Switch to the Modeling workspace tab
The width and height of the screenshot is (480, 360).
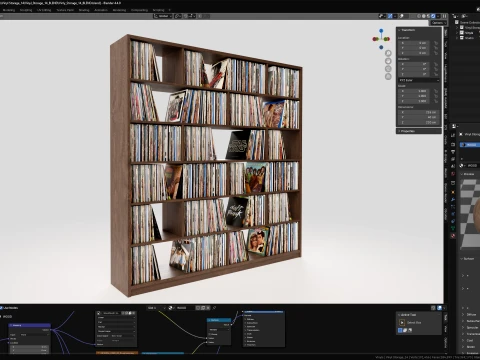tap(9, 10)
